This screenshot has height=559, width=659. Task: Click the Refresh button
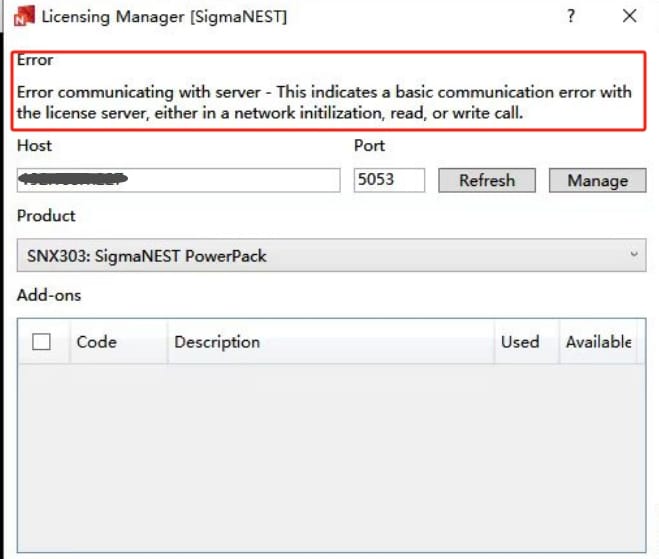click(x=487, y=180)
